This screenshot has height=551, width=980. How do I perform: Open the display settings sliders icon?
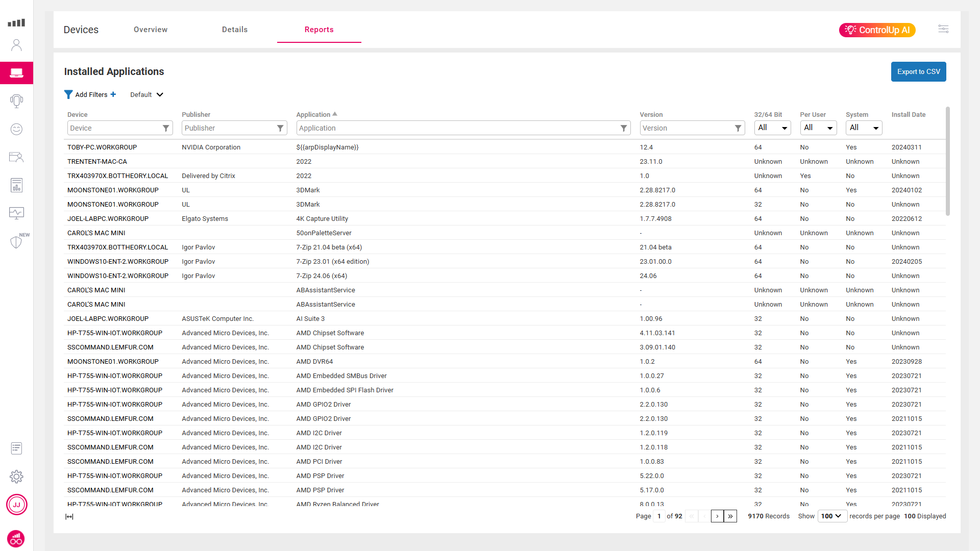coord(943,29)
